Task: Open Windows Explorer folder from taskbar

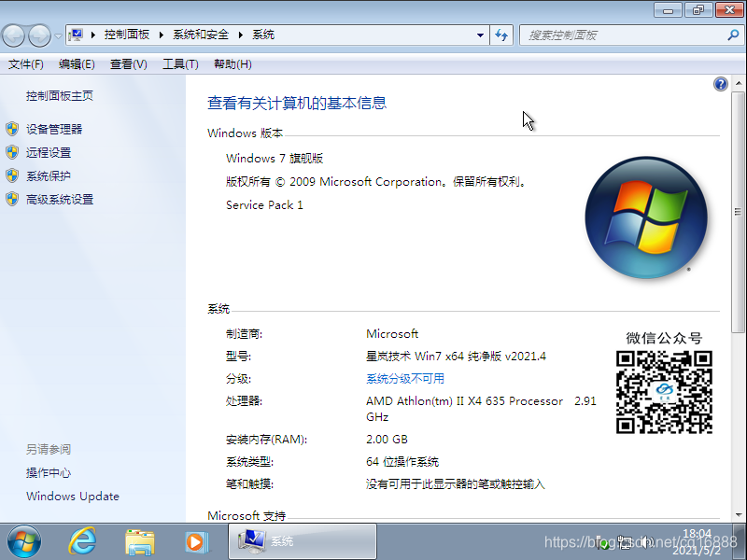Action: pyautogui.click(x=139, y=542)
